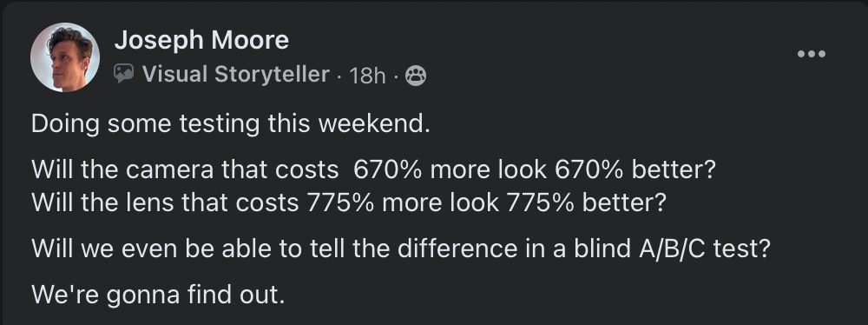
Task: Click the blind A/B/C test question line
Action: click(x=401, y=249)
